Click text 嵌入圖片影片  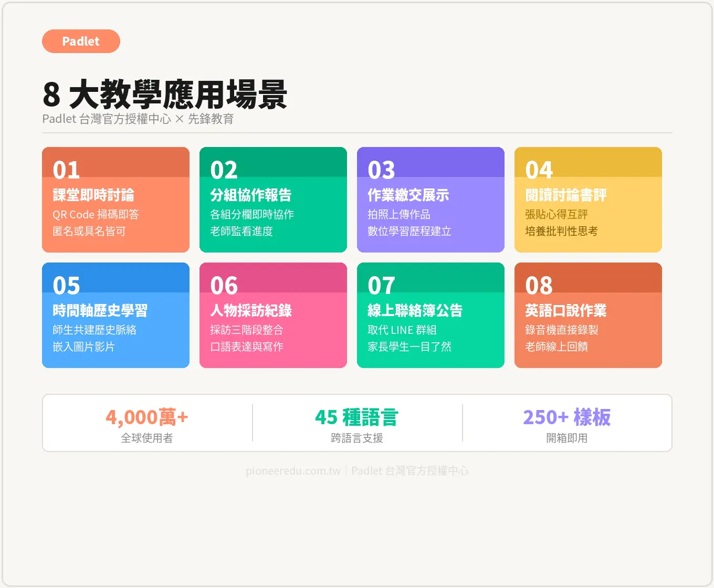tap(83, 347)
